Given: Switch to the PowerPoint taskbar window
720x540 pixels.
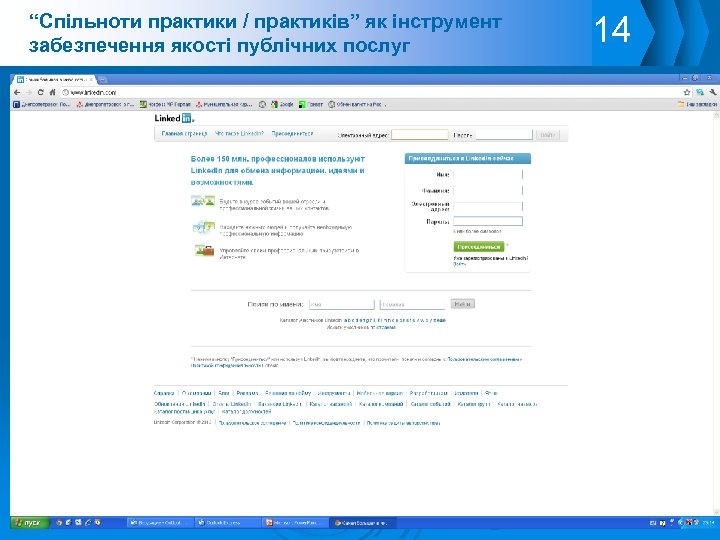Looking at the screenshot, I should click(296, 523).
